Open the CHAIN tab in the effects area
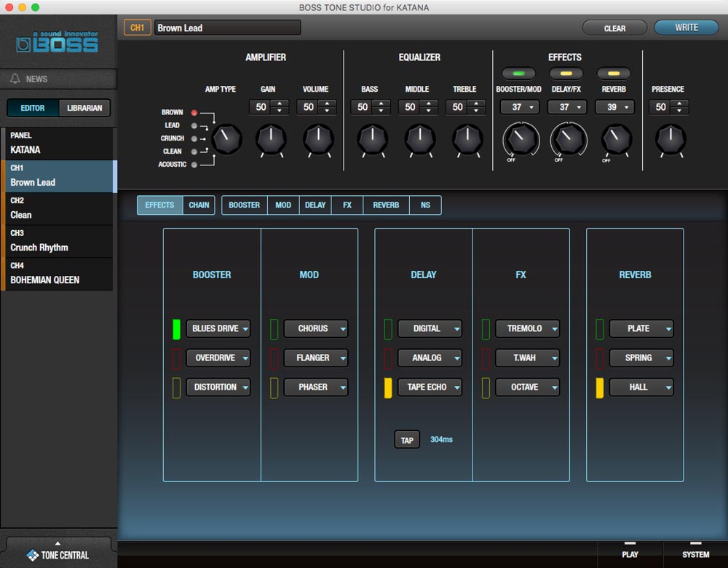The width and height of the screenshot is (728, 568). (199, 205)
